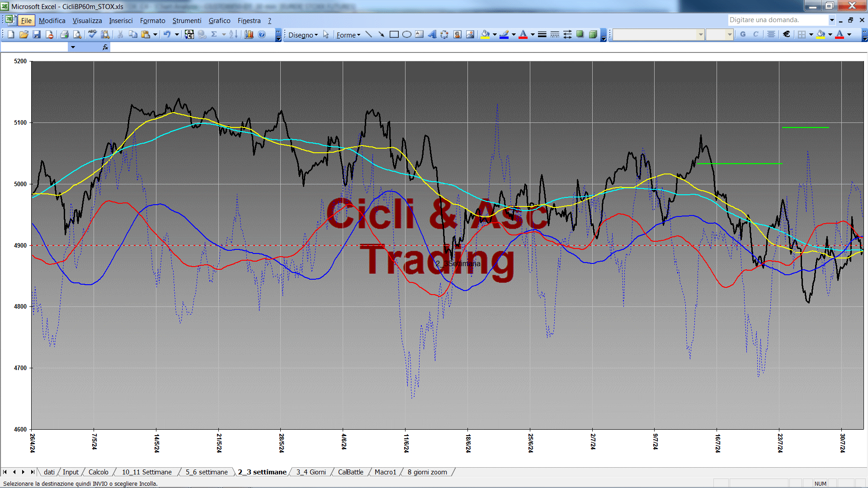Screen dimensions: 868x488
Task: Switch to the 3_4 Giorni sheet tab
Action: 311,472
